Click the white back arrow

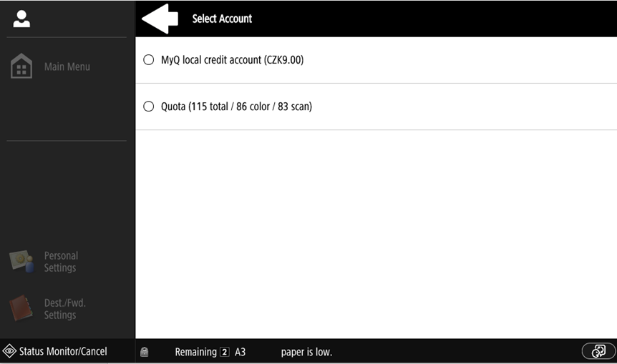pyautogui.click(x=160, y=19)
